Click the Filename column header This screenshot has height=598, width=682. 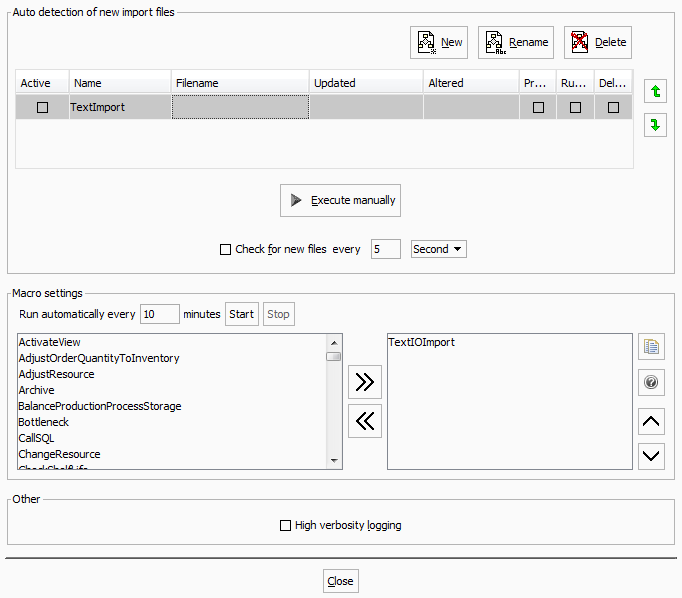click(241, 83)
